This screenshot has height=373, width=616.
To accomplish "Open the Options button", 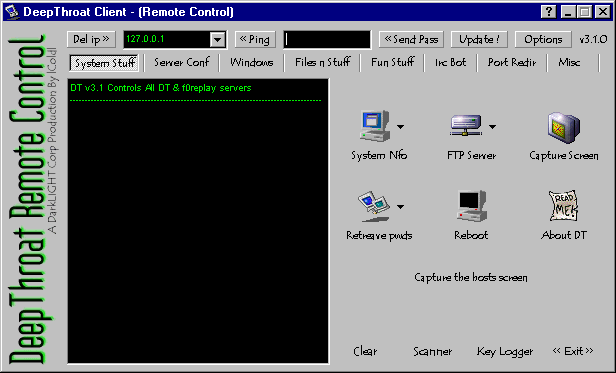I will (x=543, y=39).
